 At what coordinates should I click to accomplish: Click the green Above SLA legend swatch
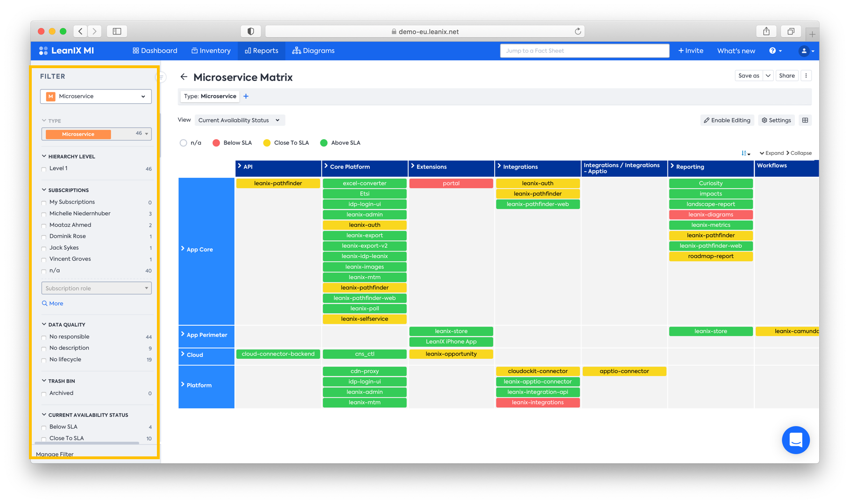[x=324, y=143]
